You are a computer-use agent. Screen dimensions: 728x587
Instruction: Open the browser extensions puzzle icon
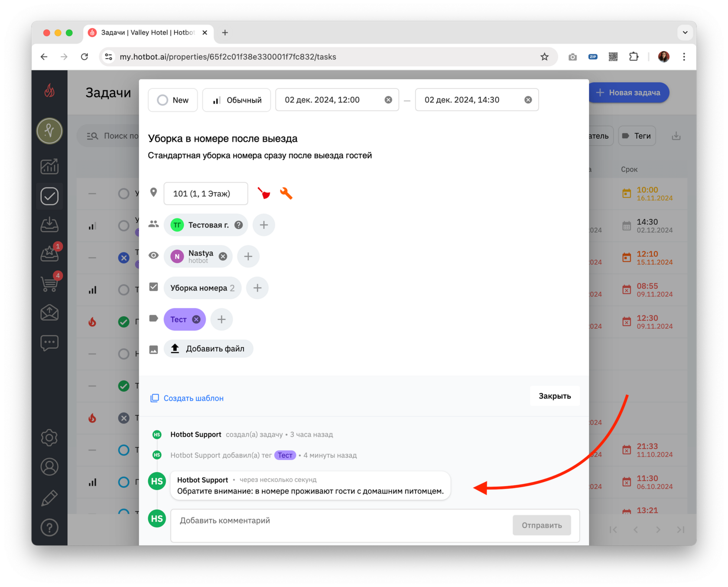click(634, 57)
